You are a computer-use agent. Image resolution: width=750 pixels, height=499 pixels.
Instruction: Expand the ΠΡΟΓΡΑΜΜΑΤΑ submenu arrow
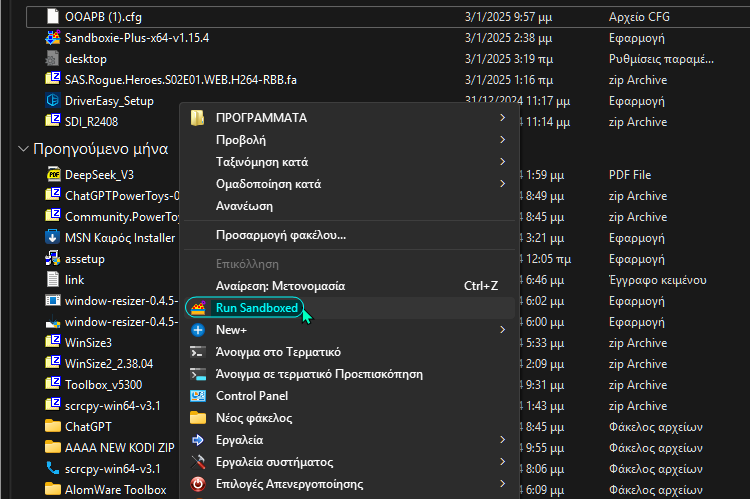pyautogui.click(x=502, y=117)
